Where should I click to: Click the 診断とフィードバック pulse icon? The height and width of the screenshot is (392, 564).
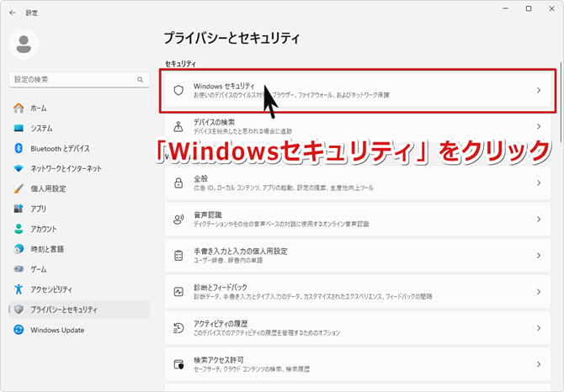[x=178, y=292]
